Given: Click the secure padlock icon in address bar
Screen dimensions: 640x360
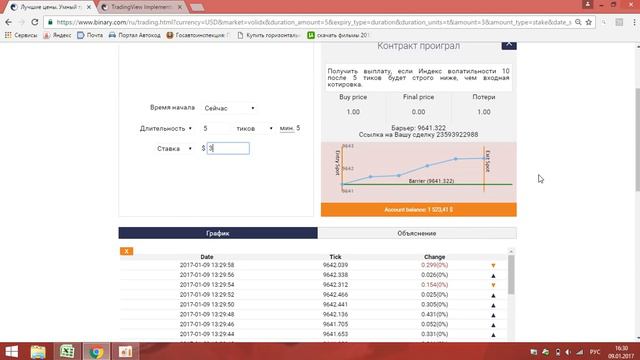Looking at the screenshot, I should click(x=50, y=22).
